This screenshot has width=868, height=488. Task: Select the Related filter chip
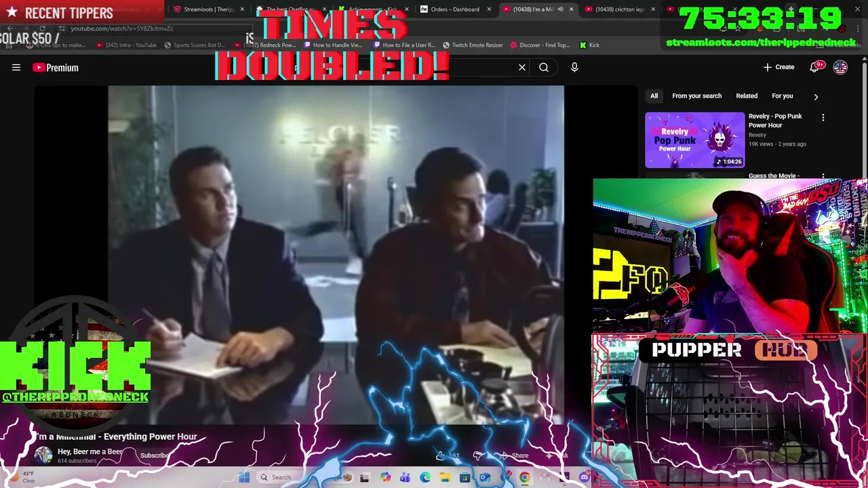point(747,96)
